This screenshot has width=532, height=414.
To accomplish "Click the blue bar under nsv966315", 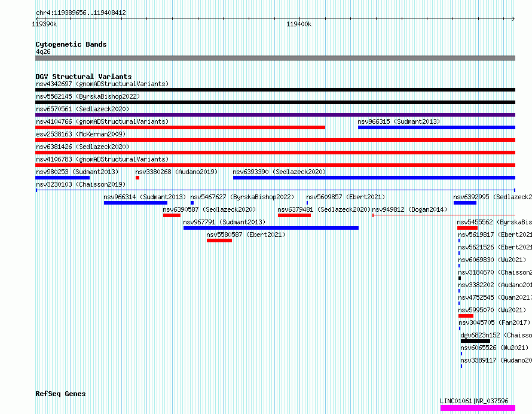I will tap(437, 127).
